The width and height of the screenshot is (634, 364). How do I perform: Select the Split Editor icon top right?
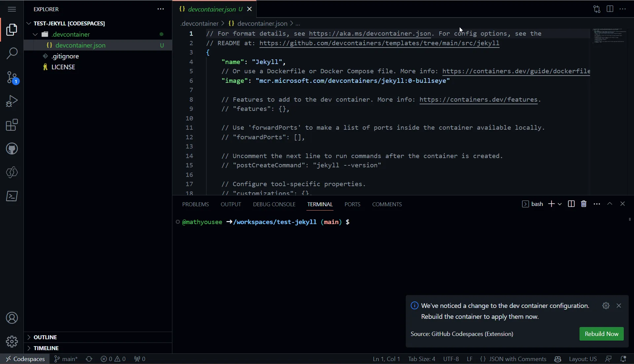pos(610,9)
